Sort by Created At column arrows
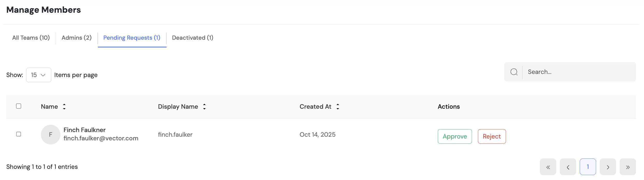 click(338, 107)
